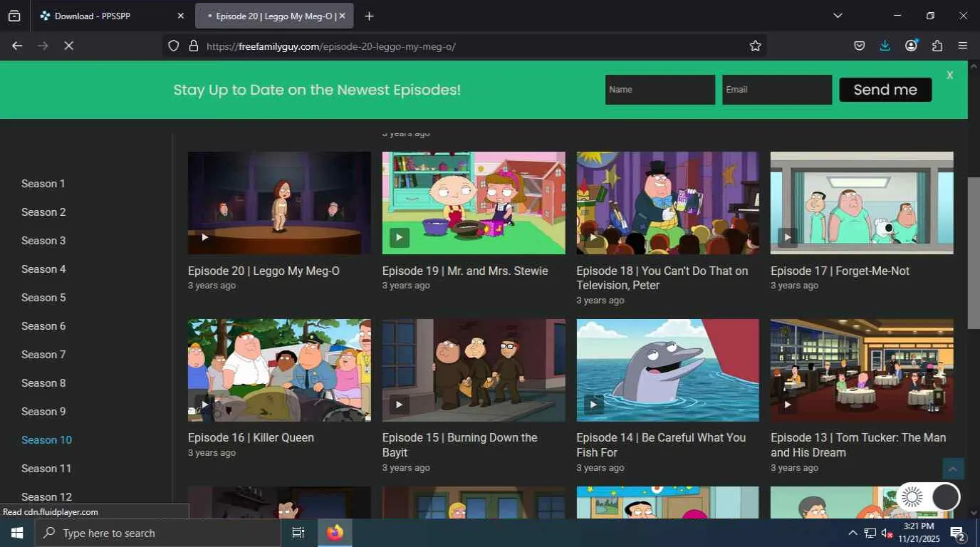The width and height of the screenshot is (980, 547).
Task: Open the muted volume tray icon
Action: pyautogui.click(x=887, y=533)
